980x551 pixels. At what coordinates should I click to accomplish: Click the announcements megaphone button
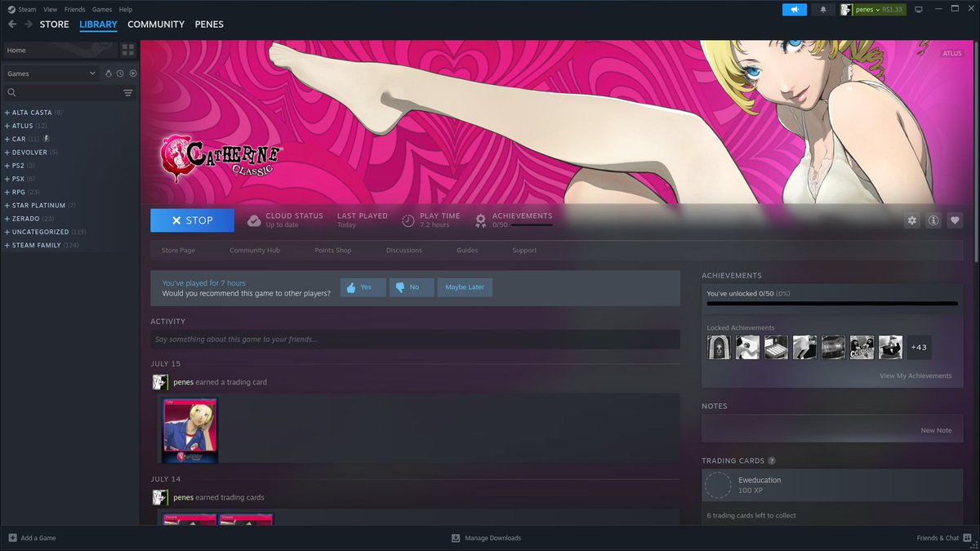[794, 10]
